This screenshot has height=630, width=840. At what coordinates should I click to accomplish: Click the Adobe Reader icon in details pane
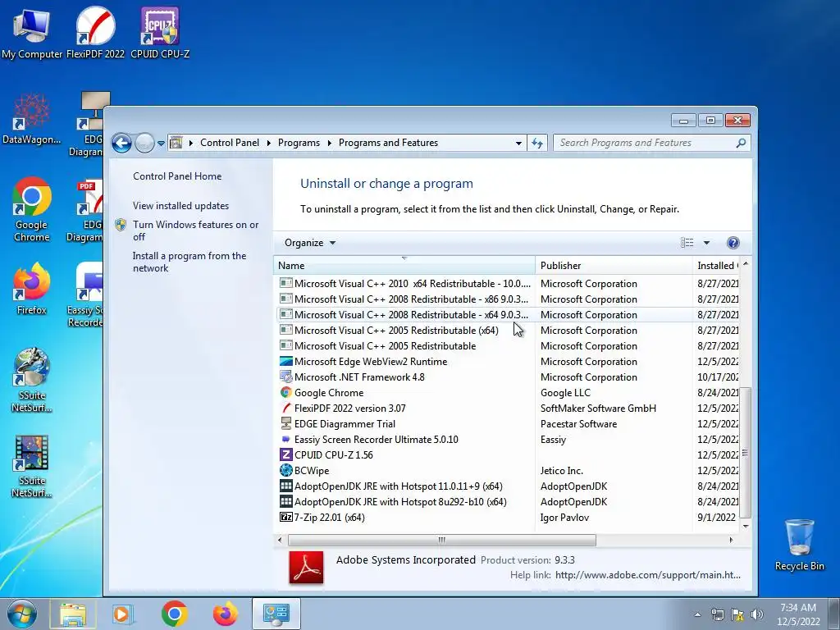coord(307,568)
